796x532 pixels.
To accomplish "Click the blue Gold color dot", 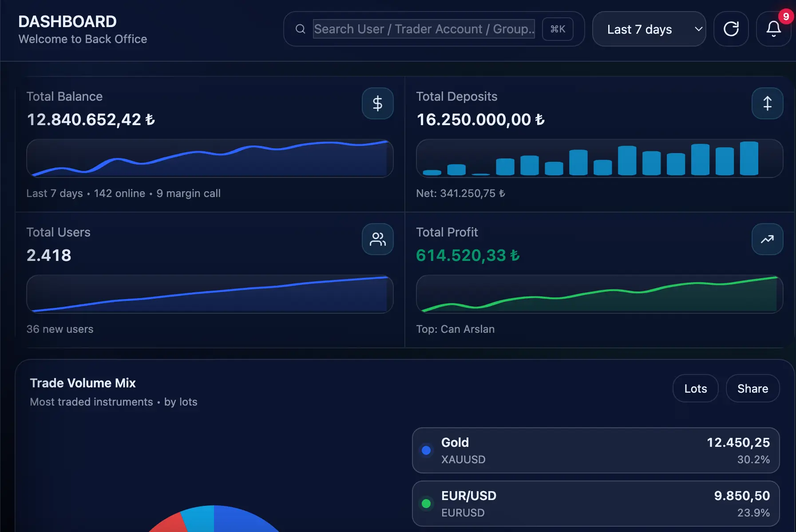I will pyautogui.click(x=426, y=450).
